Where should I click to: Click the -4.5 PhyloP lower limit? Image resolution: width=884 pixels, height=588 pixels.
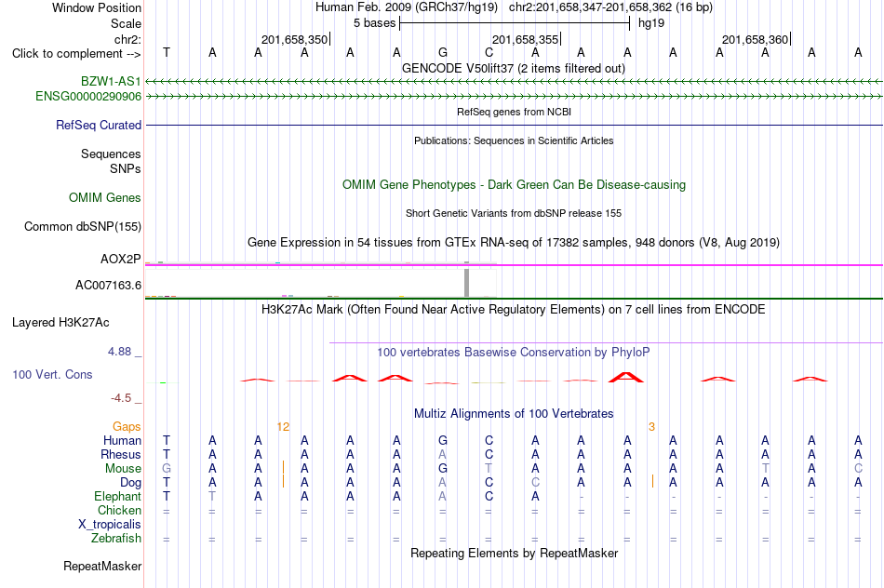point(121,398)
